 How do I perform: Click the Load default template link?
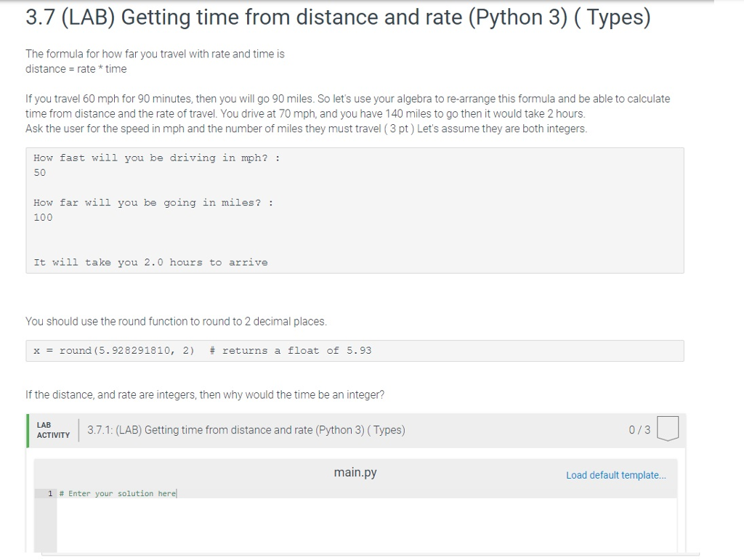615,475
